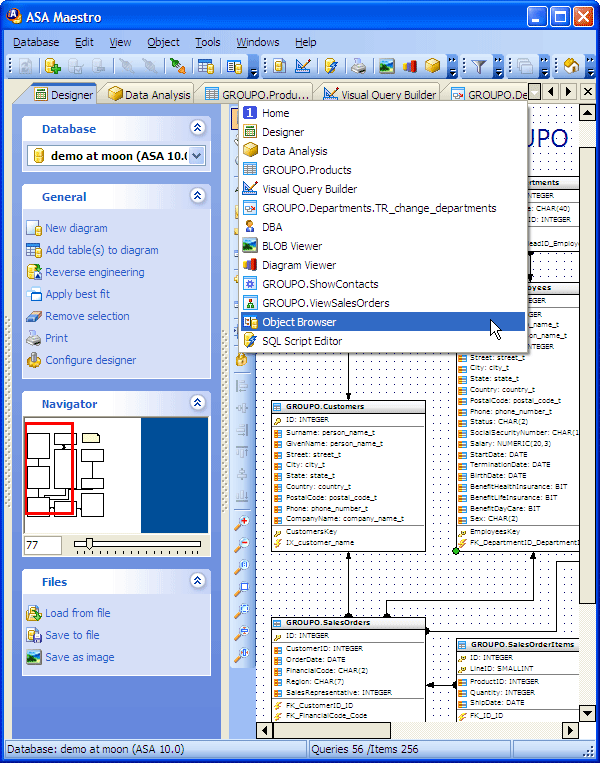Click the Save as image link
The image size is (600, 763).
point(79,657)
